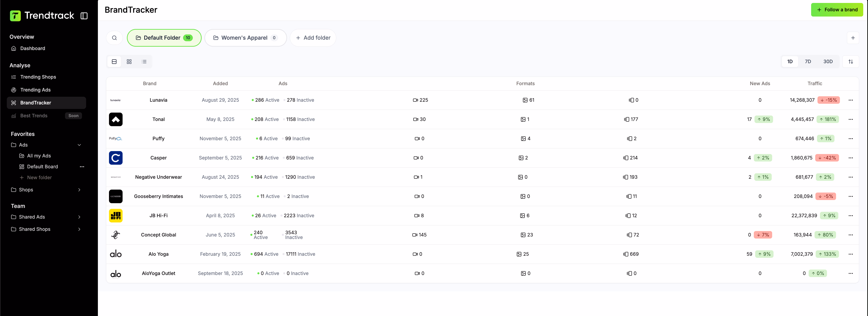Open the sort order icon near timeframe buttons
This screenshot has height=316, width=868.
pos(851,62)
